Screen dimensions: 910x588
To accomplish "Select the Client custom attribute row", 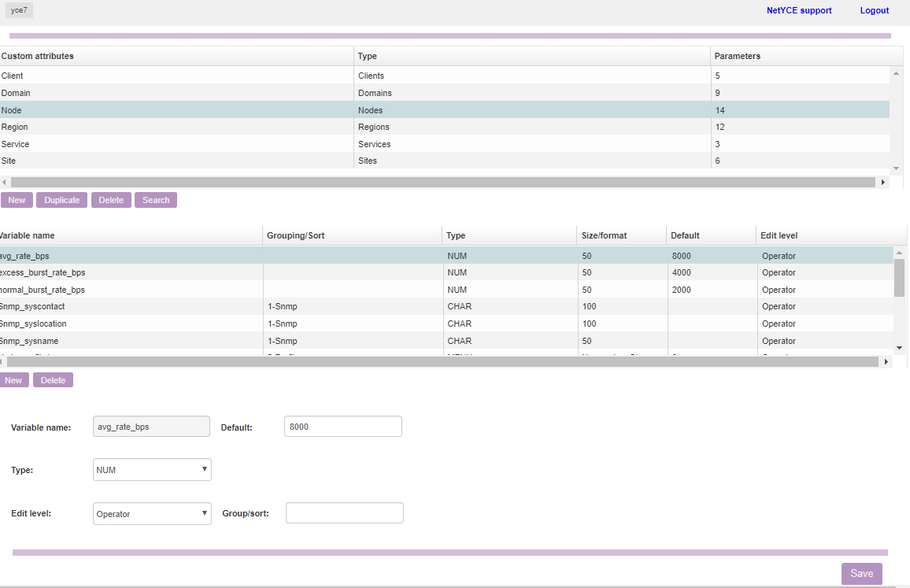I will (157, 76).
